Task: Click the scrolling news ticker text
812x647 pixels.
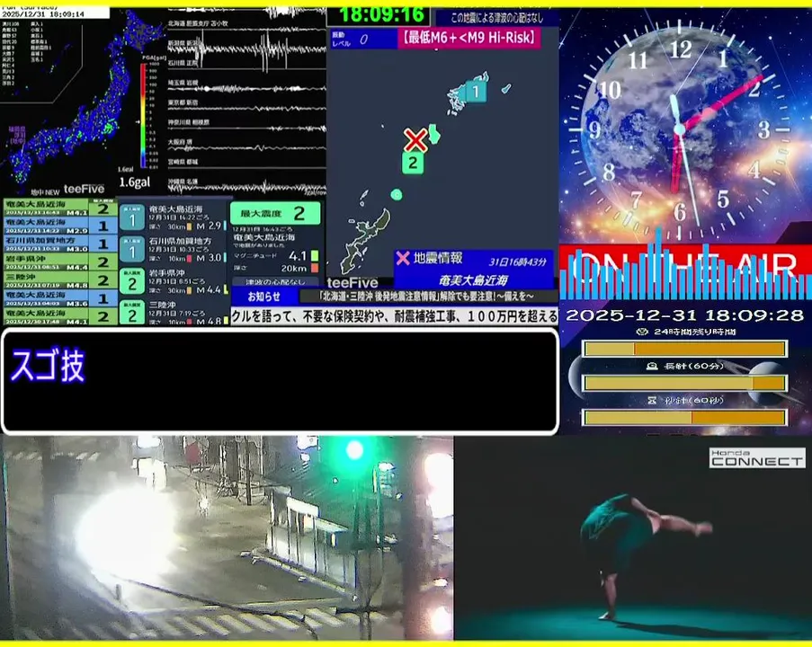Action: tap(395, 316)
